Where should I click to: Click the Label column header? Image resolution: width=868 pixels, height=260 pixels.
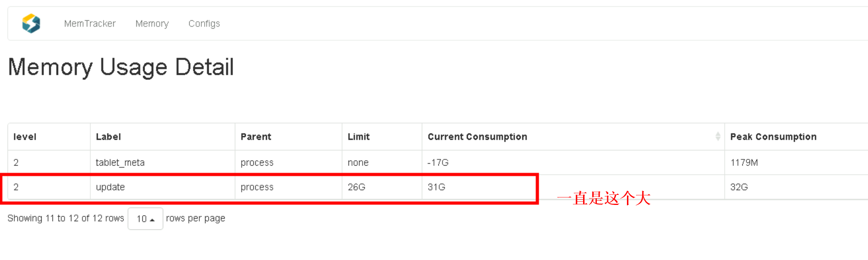pyautogui.click(x=108, y=137)
